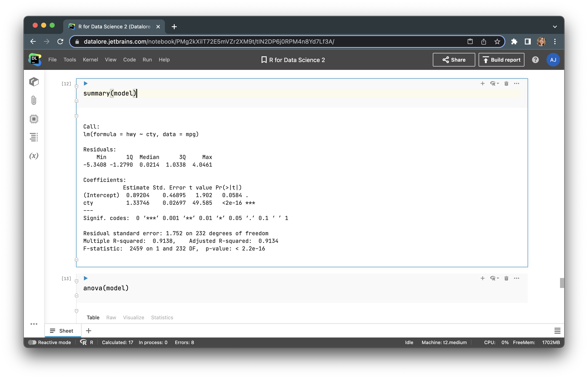Open the Code menu

click(x=129, y=59)
